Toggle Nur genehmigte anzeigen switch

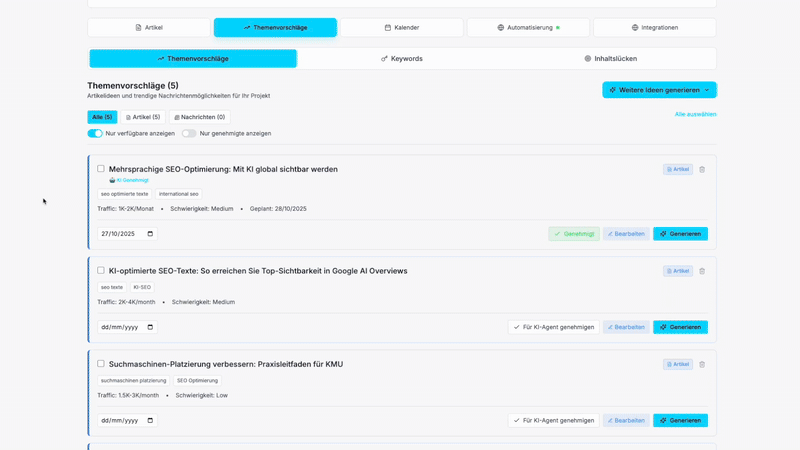coord(189,133)
